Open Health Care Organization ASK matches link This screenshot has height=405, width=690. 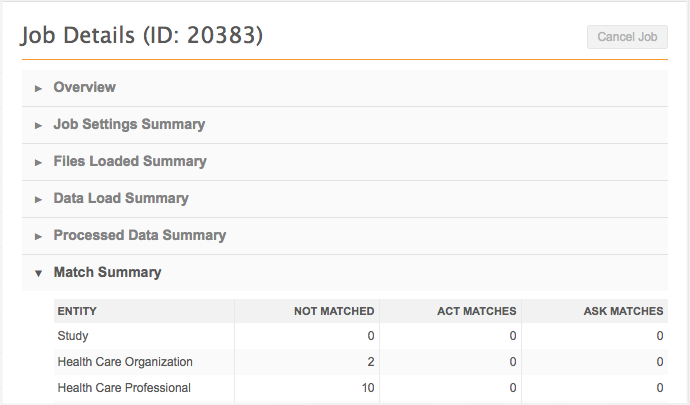pos(660,362)
